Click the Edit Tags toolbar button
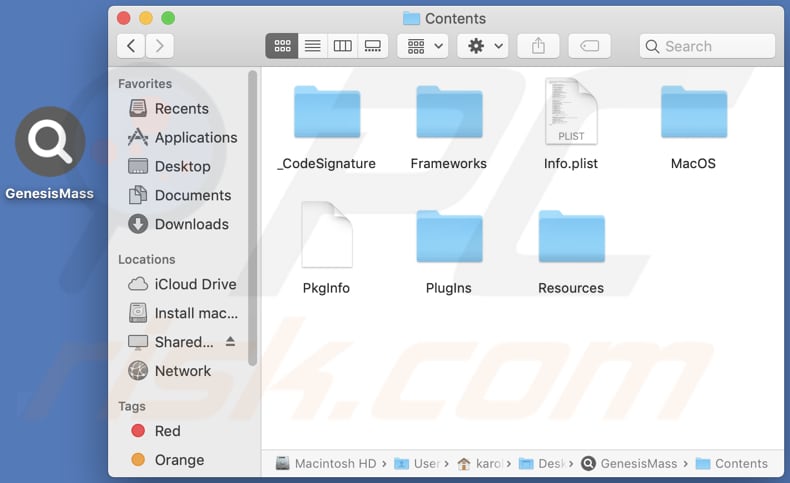 point(589,46)
